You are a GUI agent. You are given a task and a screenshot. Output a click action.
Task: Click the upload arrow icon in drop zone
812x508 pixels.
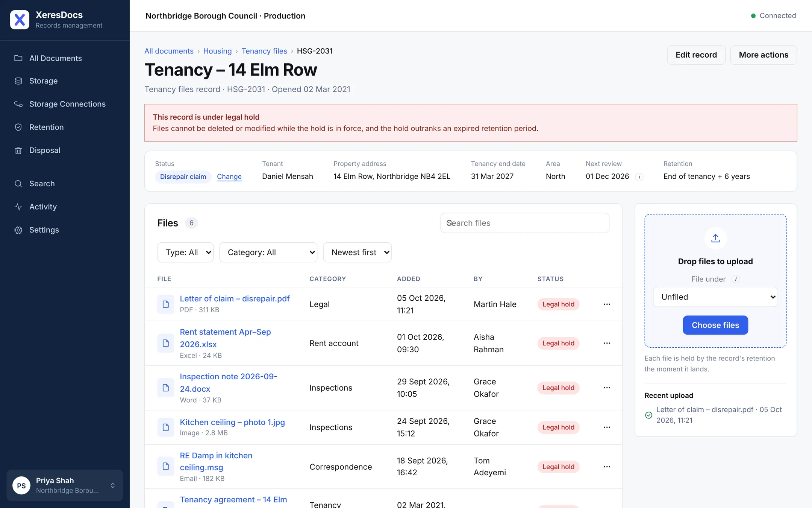pyautogui.click(x=715, y=238)
